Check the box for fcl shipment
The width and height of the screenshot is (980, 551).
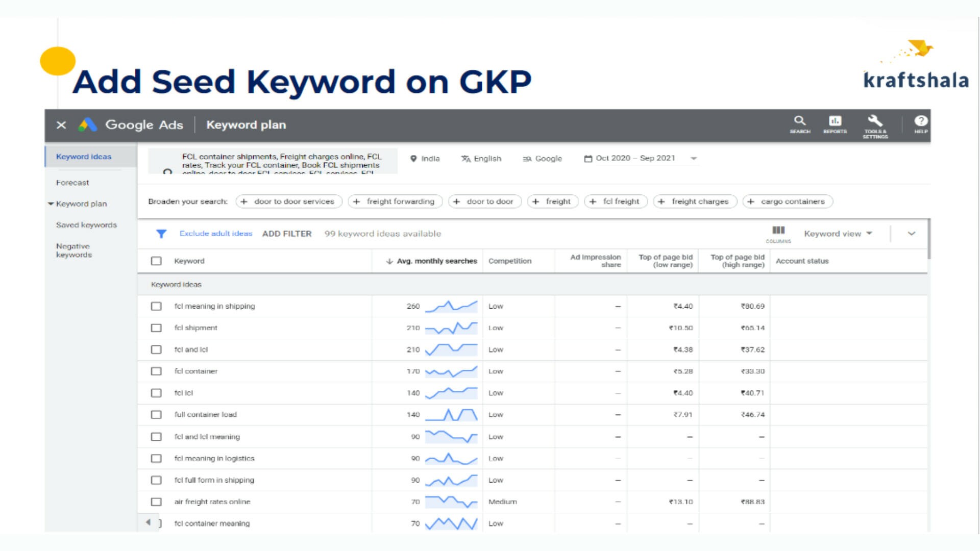point(156,328)
